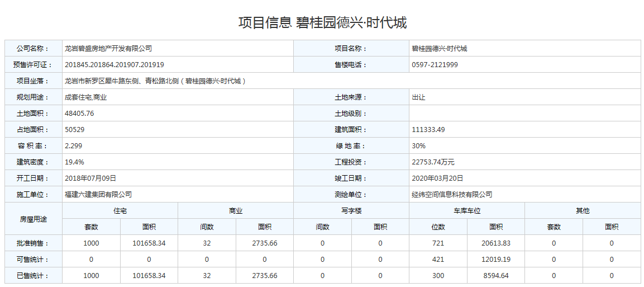Select the surveyor 经纬空间信息科技有限公司

point(452,195)
